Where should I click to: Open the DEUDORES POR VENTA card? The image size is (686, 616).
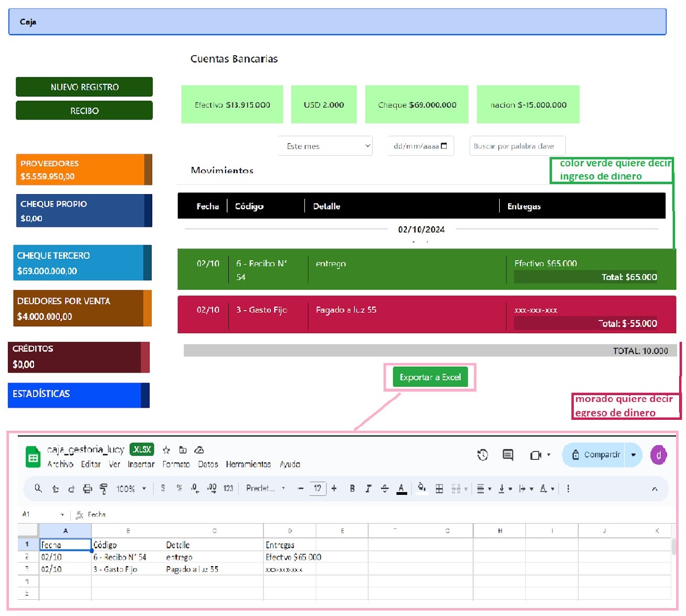(82, 309)
